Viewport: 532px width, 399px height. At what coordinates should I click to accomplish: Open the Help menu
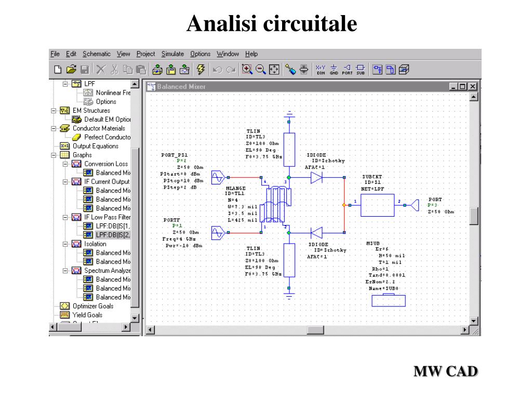pyautogui.click(x=251, y=54)
